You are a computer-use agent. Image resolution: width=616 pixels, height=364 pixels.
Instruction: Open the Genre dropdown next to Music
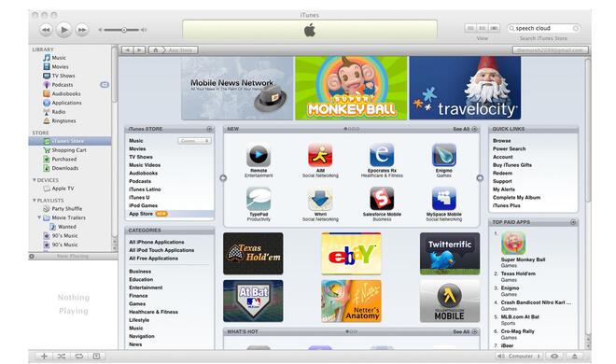point(194,141)
